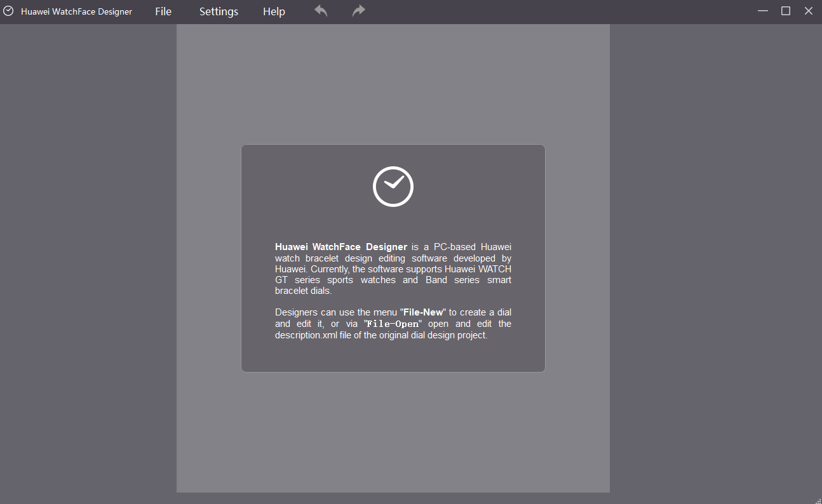This screenshot has width=822, height=504.
Task: Click the 'File-Open' text in description
Action: click(393, 324)
